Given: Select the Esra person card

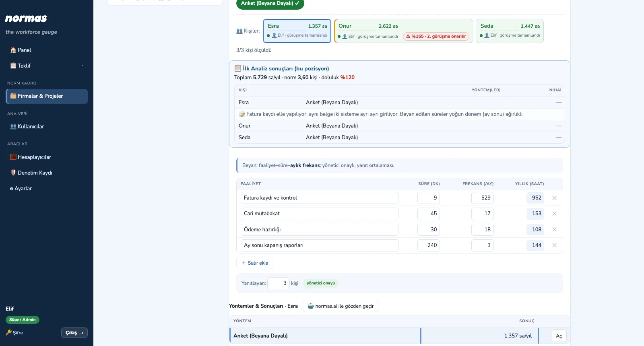Looking at the screenshot, I should [x=297, y=31].
